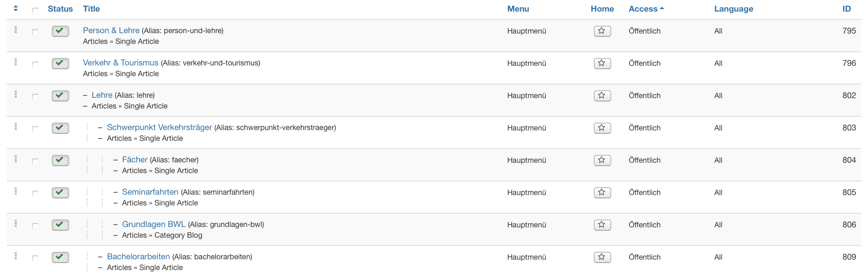Click the Menu column header

pyautogui.click(x=518, y=9)
